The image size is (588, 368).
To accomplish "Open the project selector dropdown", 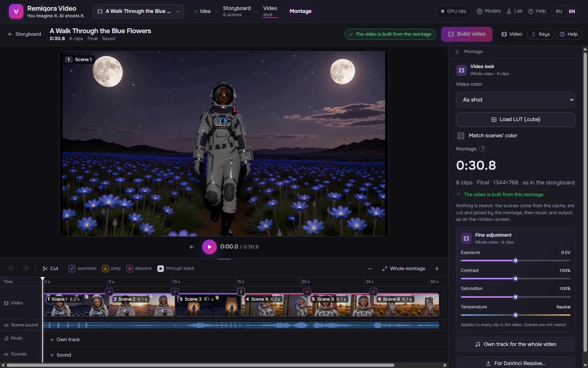I will pos(138,11).
